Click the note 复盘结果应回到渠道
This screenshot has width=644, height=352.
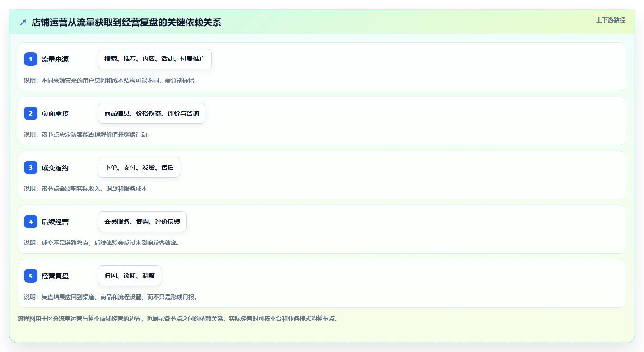[111, 297]
